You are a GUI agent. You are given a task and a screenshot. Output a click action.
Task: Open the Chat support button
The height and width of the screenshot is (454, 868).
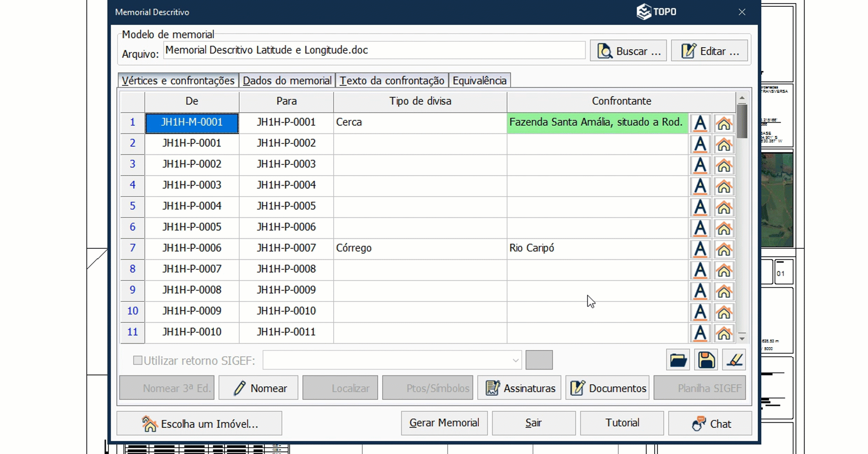click(710, 424)
